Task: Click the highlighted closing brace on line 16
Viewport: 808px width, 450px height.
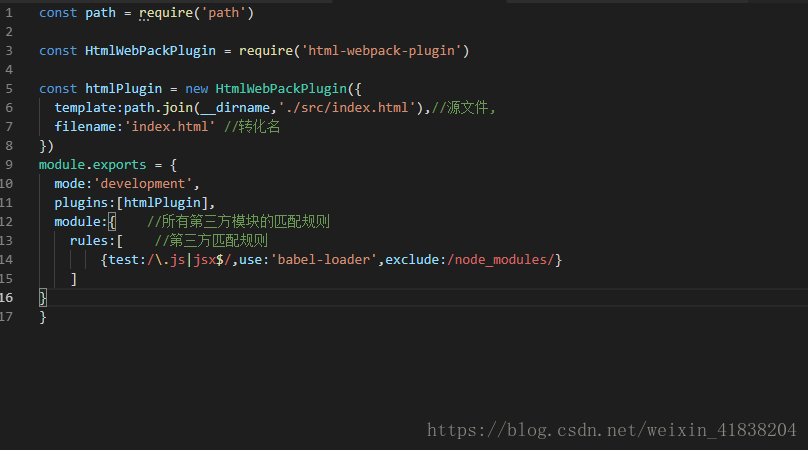Action: click(x=43, y=298)
